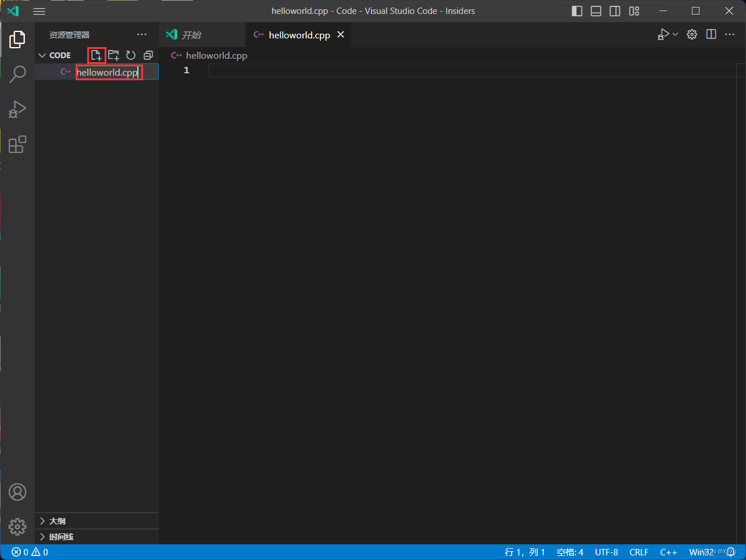This screenshot has height=560, width=746.
Task: Open the Manage gear in activity bar
Action: (17, 526)
